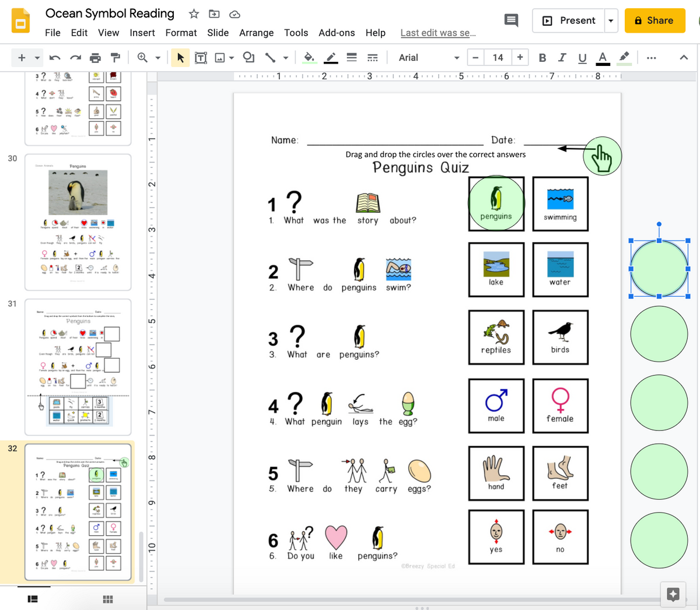Open the 'Last edit was' history link
The width and height of the screenshot is (700, 610).
pyautogui.click(x=437, y=33)
